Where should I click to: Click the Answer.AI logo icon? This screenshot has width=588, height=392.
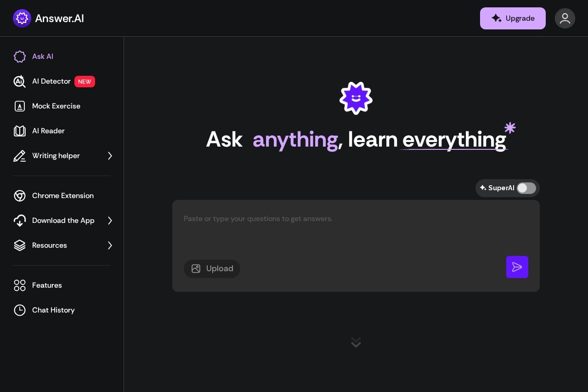point(22,18)
